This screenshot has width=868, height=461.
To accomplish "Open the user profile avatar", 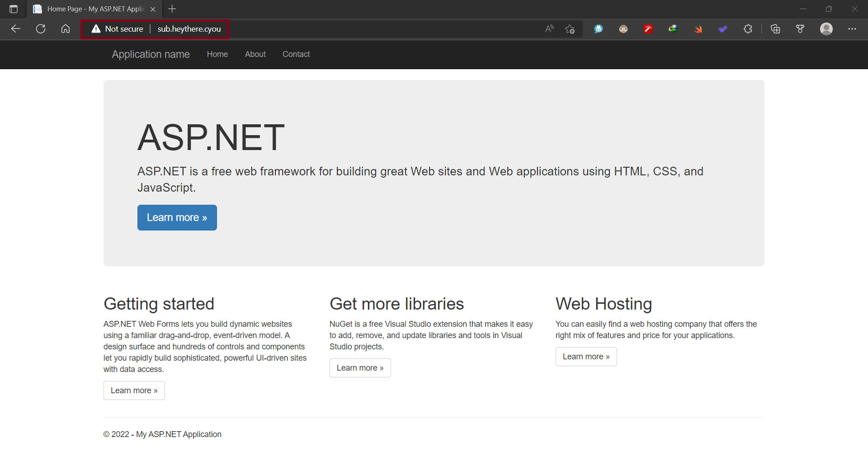I will click(x=826, y=29).
